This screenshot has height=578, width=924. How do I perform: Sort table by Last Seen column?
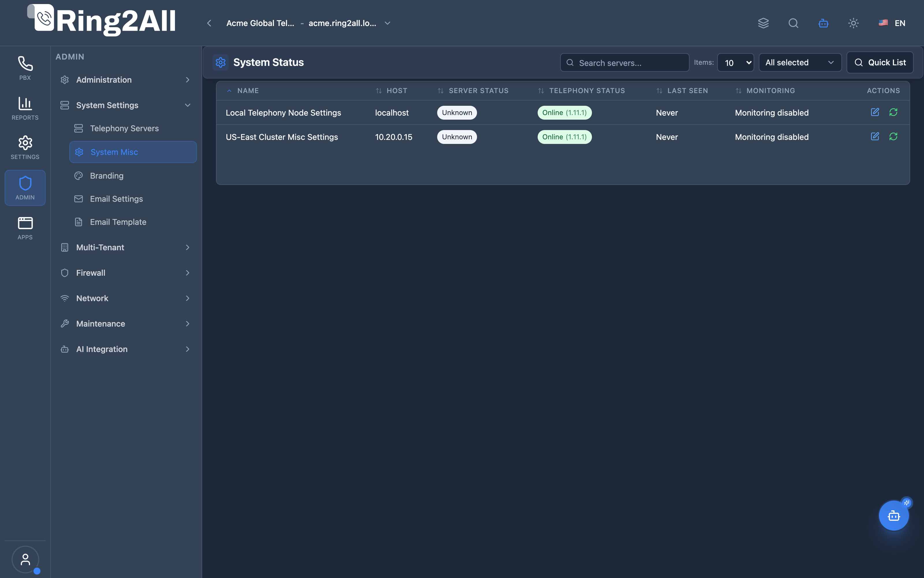(x=682, y=90)
